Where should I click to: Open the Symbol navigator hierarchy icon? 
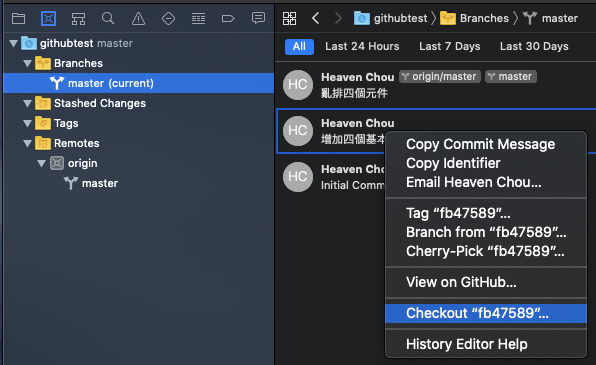pos(78,18)
